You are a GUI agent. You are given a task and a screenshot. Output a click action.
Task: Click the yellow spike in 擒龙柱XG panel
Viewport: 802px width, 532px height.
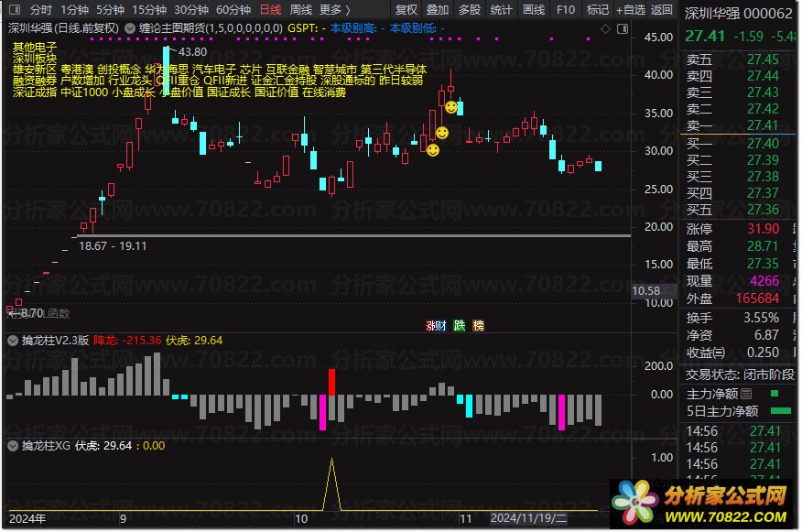332,484
